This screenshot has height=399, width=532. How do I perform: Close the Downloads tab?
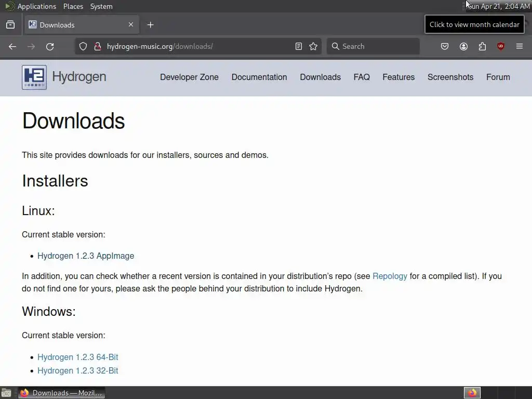point(131,24)
